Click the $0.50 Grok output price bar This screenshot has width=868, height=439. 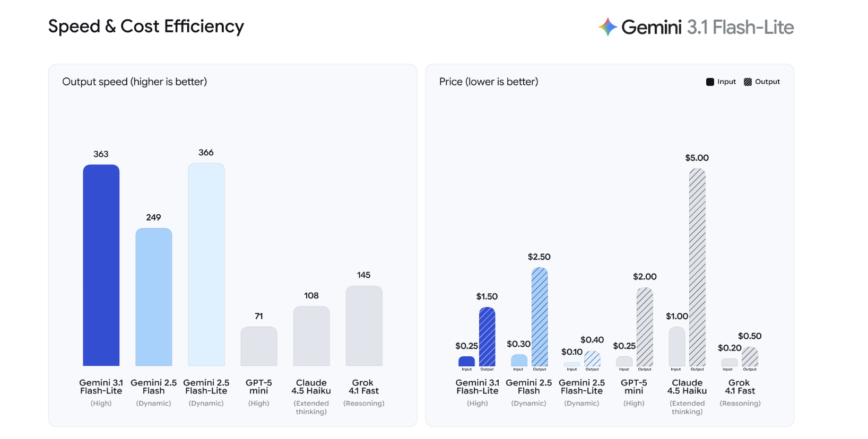pos(750,357)
